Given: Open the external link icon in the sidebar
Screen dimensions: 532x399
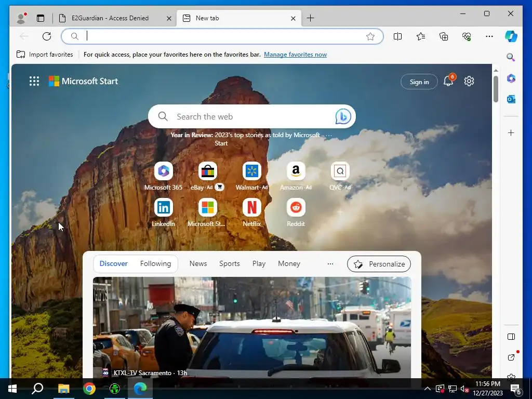Looking at the screenshot, I should tap(511, 357).
